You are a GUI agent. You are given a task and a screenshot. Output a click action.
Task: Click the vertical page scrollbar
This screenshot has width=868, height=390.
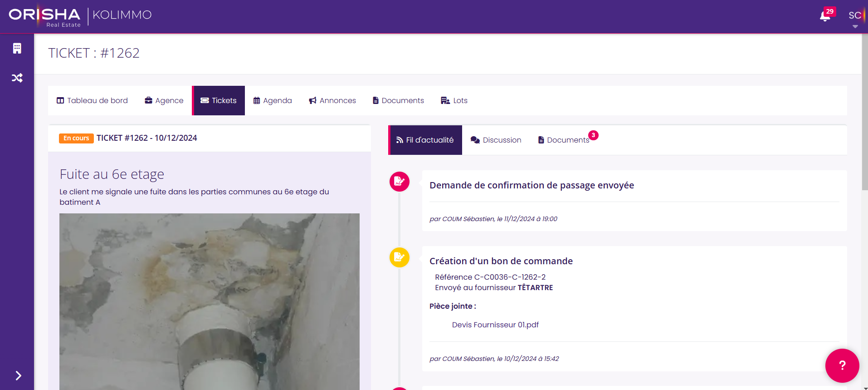click(865, 112)
